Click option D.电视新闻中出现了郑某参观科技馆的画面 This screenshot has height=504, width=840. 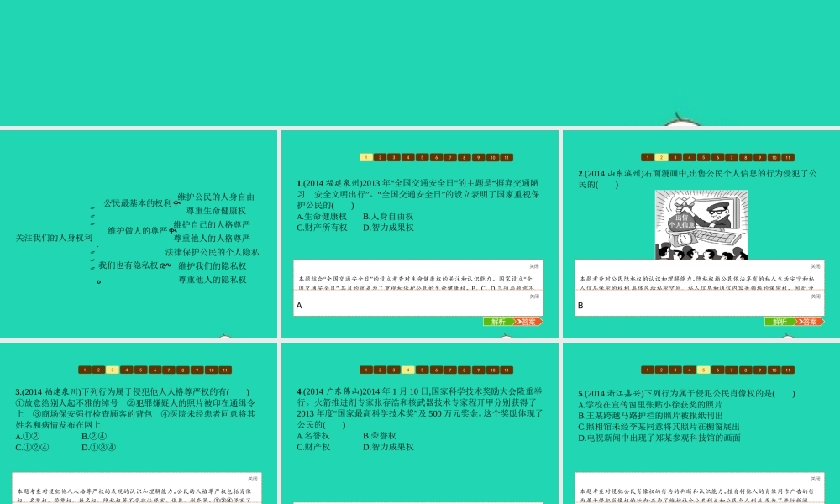coord(659,438)
